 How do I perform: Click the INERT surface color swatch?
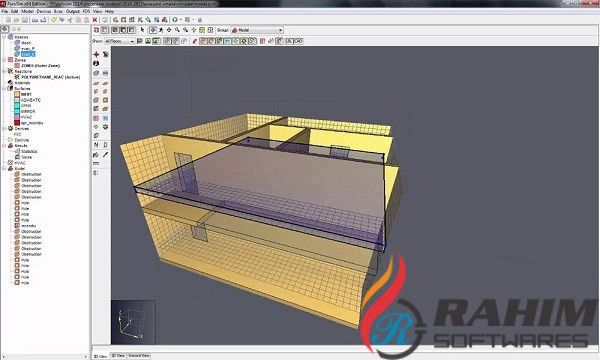click(x=17, y=94)
